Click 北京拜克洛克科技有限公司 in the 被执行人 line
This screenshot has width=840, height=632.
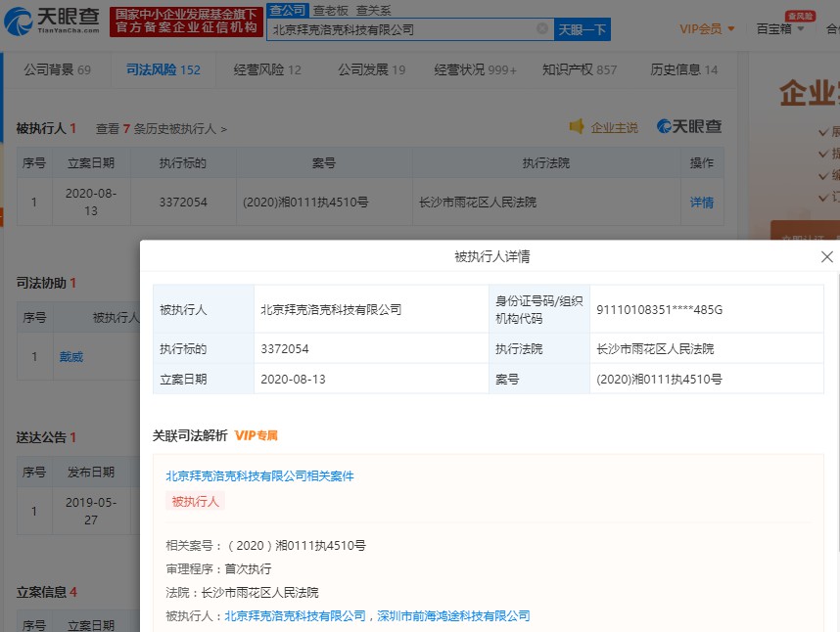(296, 616)
